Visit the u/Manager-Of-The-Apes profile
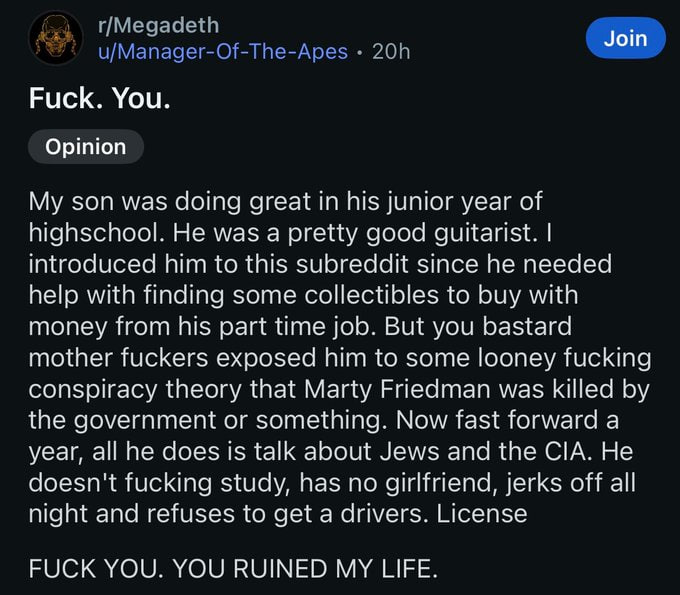The width and height of the screenshot is (680, 595). (222, 51)
